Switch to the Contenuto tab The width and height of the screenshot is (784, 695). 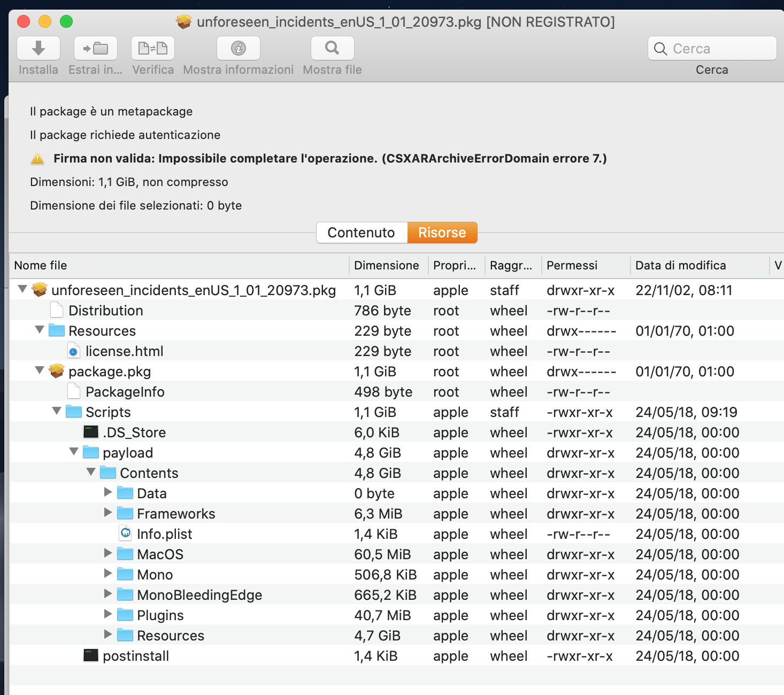pyautogui.click(x=362, y=233)
